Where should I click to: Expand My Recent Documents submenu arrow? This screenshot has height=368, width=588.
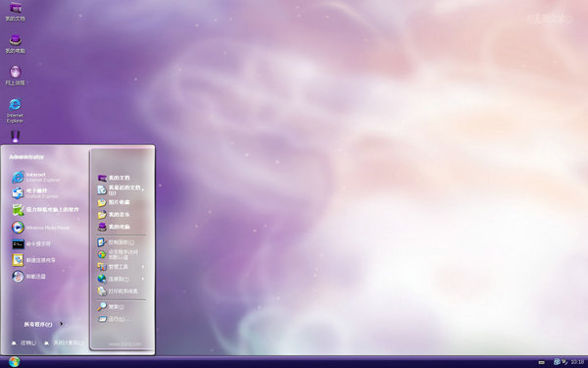tap(143, 189)
